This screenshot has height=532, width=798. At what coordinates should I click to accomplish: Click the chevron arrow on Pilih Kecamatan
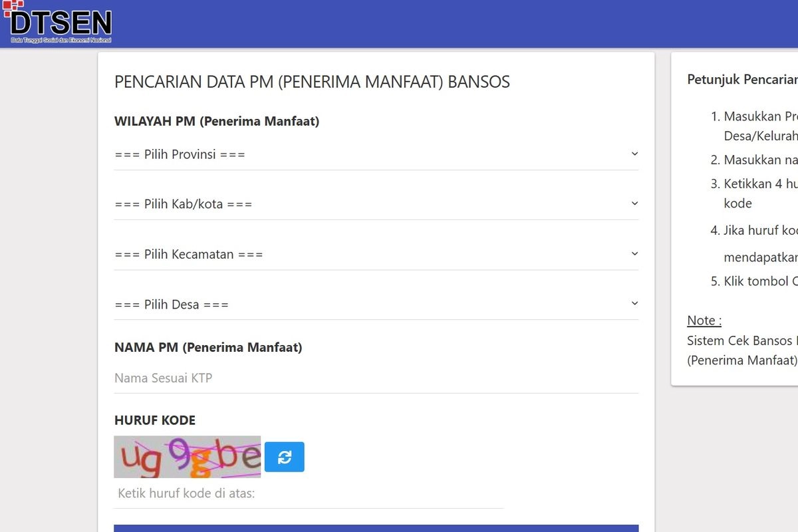(634, 253)
